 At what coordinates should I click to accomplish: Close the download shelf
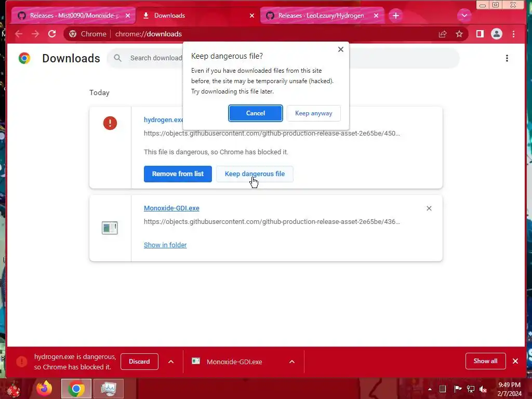515,362
